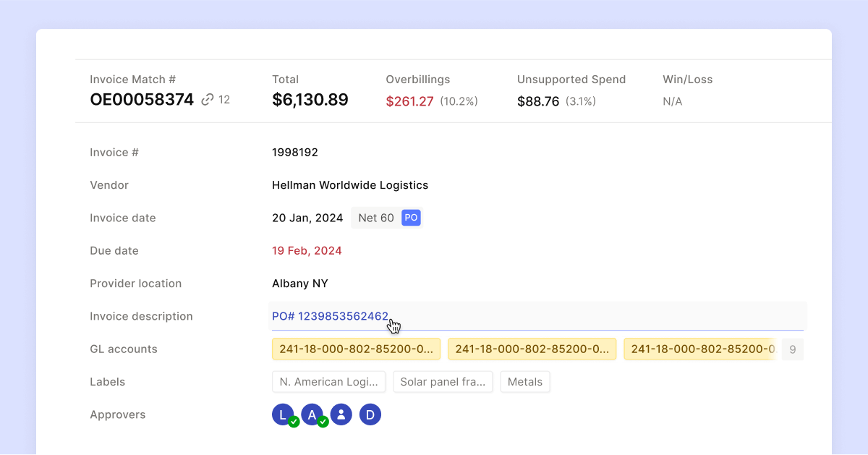Click the total $6,130.89
Viewport: 868px width, 455px height.
click(x=310, y=100)
